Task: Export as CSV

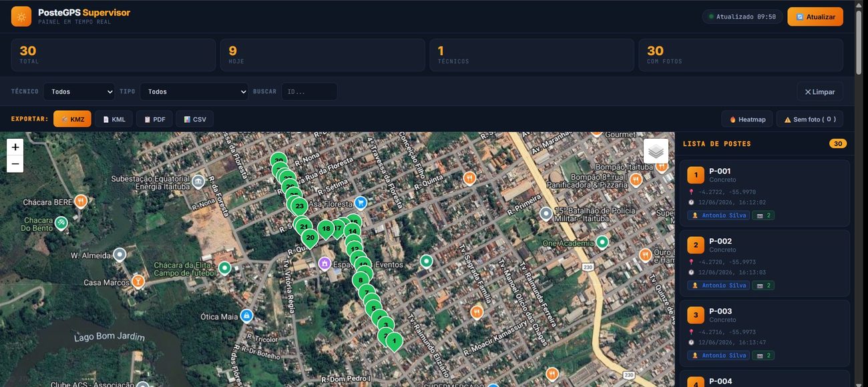Action: [194, 119]
